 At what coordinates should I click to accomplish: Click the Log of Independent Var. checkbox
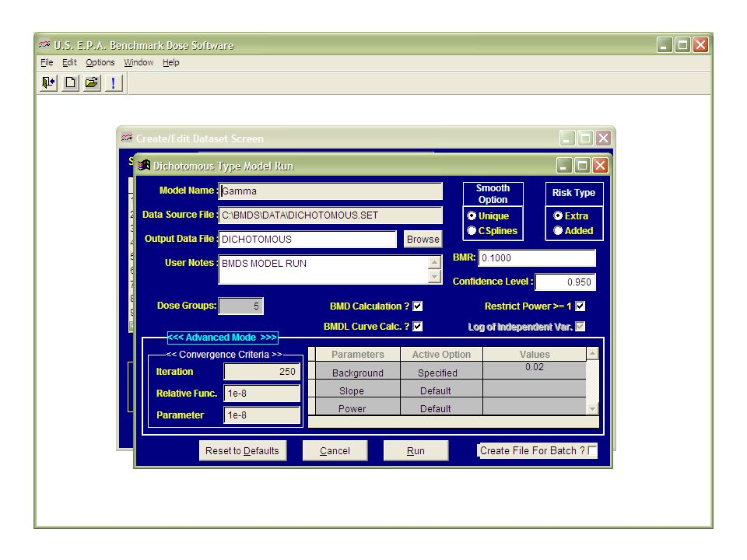pos(580,326)
